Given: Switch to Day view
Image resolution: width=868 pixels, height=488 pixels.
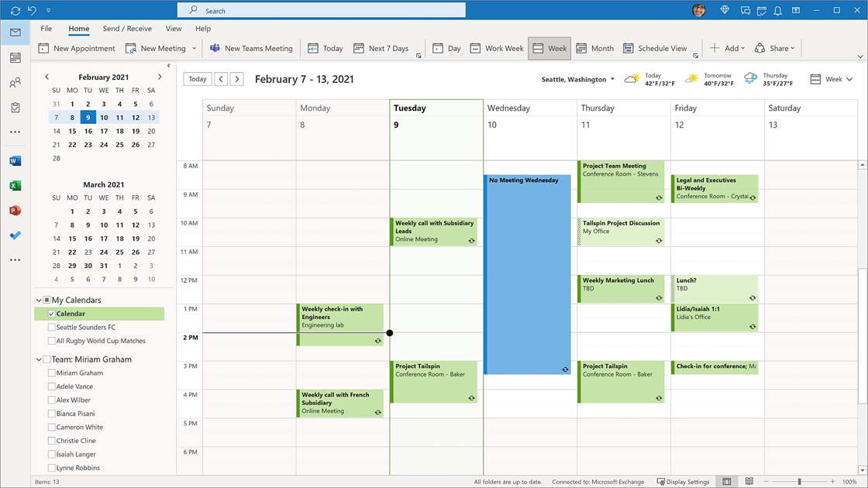Looking at the screenshot, I should (446, 48).
